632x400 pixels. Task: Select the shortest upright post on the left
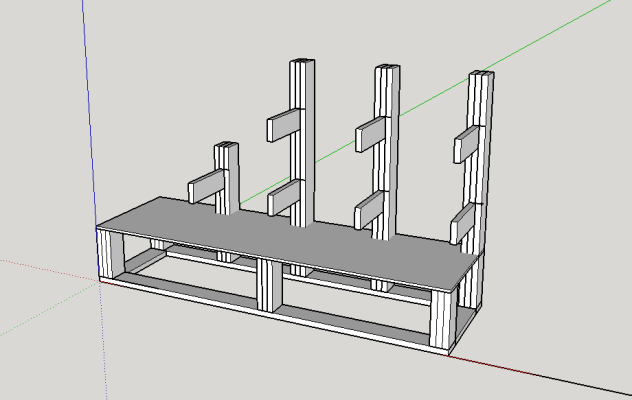[227, 179]
